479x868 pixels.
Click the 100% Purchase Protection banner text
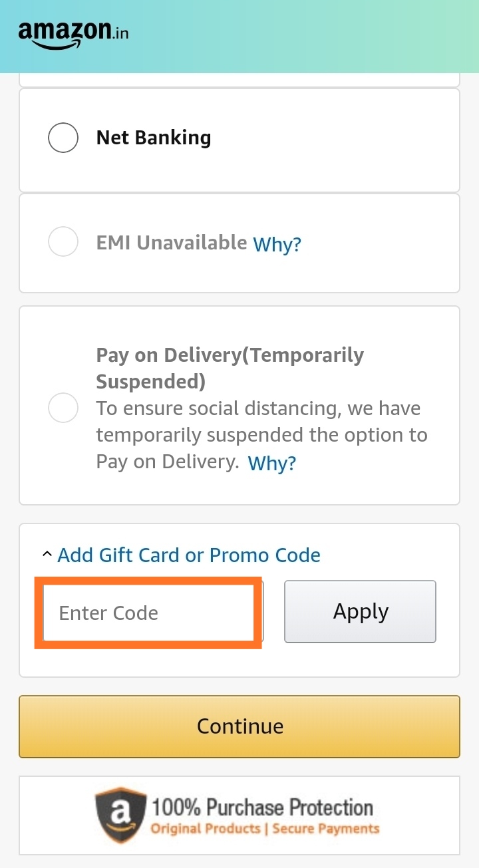pyautogui.click(x=263, y=807)
